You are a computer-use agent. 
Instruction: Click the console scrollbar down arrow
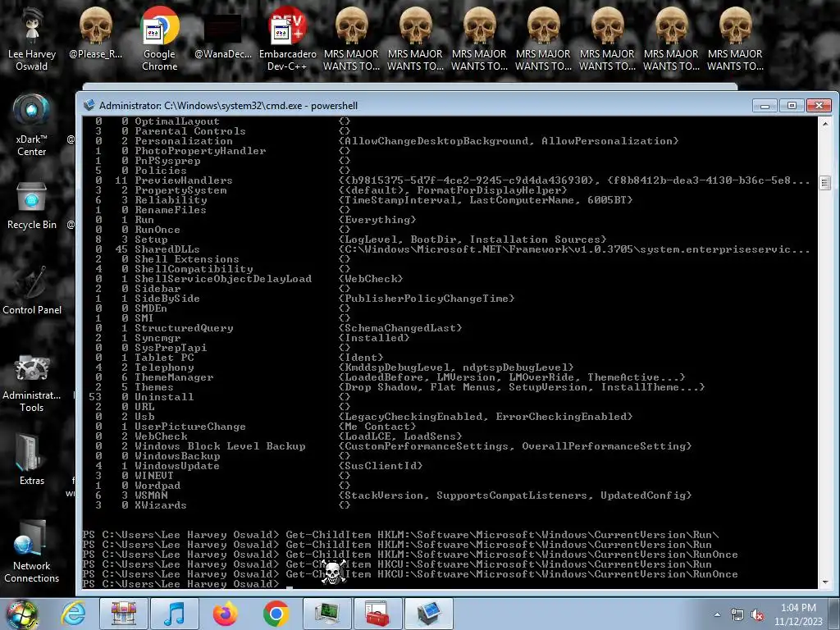825,582
